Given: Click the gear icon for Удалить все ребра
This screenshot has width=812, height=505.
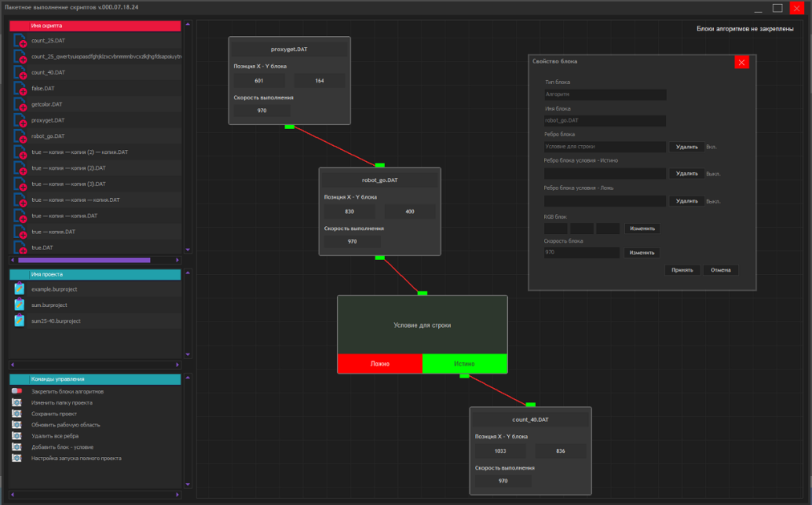Looking at the screenshot, I should tap(17, 436).
